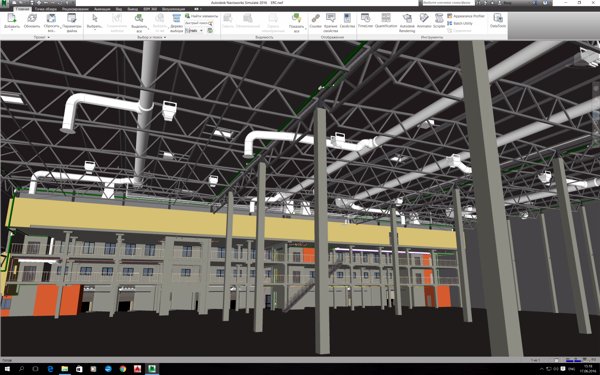Switch to Navisworks taskbar icon
Viewport: 600px width, 375px height.
click(152, 369)
